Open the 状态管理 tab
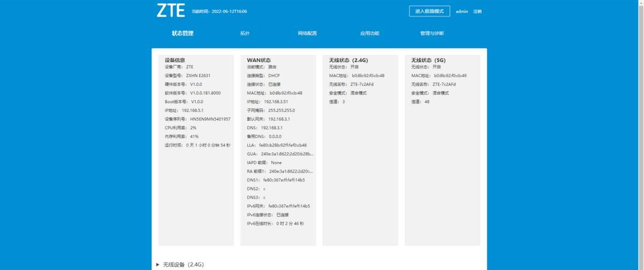 point(182,33)
